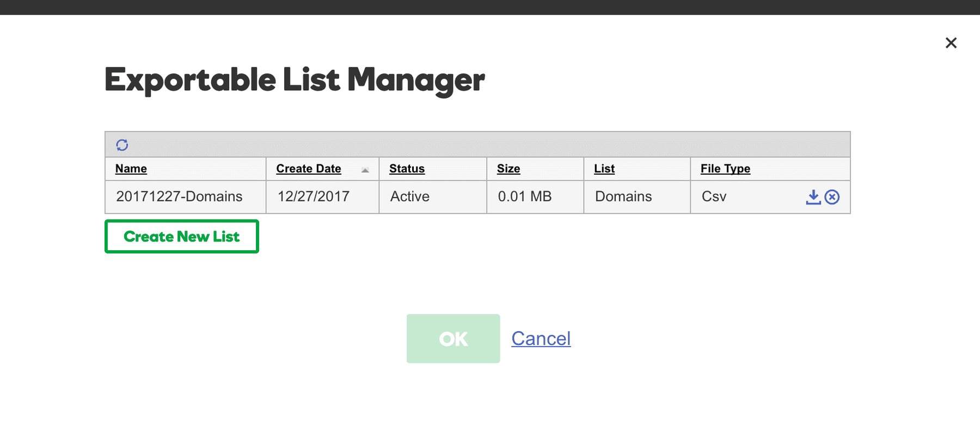Select the 20171227-Domains name cell

186,197
